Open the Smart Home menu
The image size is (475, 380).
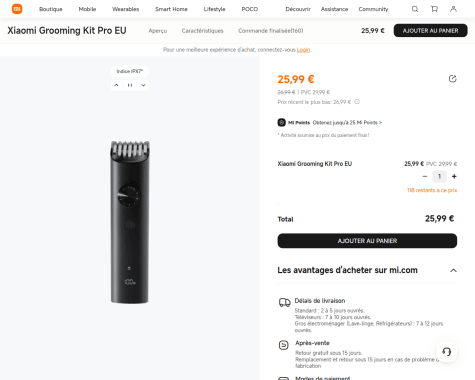pyautogui.click(x=171, y=9)
